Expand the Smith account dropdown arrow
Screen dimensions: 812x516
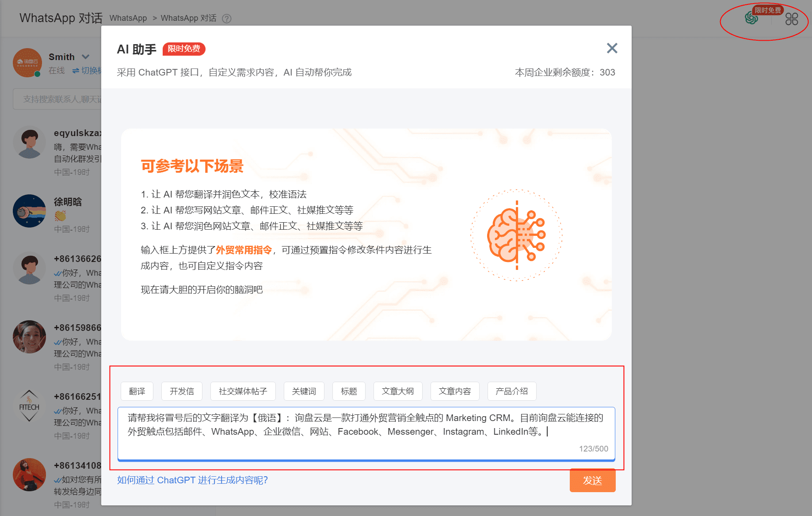[86, 57]
